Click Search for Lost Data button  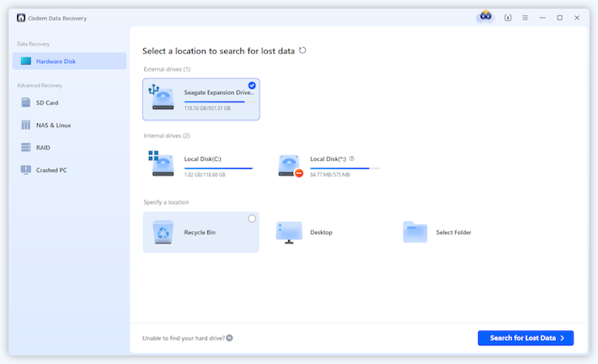525,338
